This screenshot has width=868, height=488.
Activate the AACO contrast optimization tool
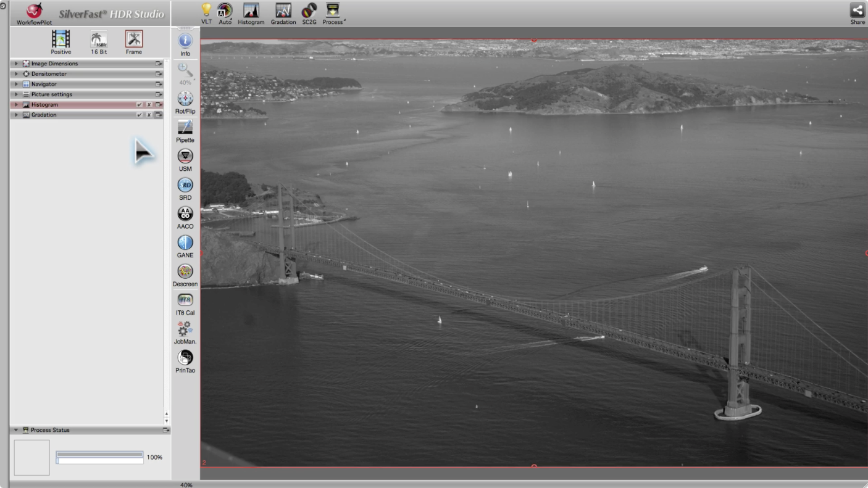coord(185,213)
